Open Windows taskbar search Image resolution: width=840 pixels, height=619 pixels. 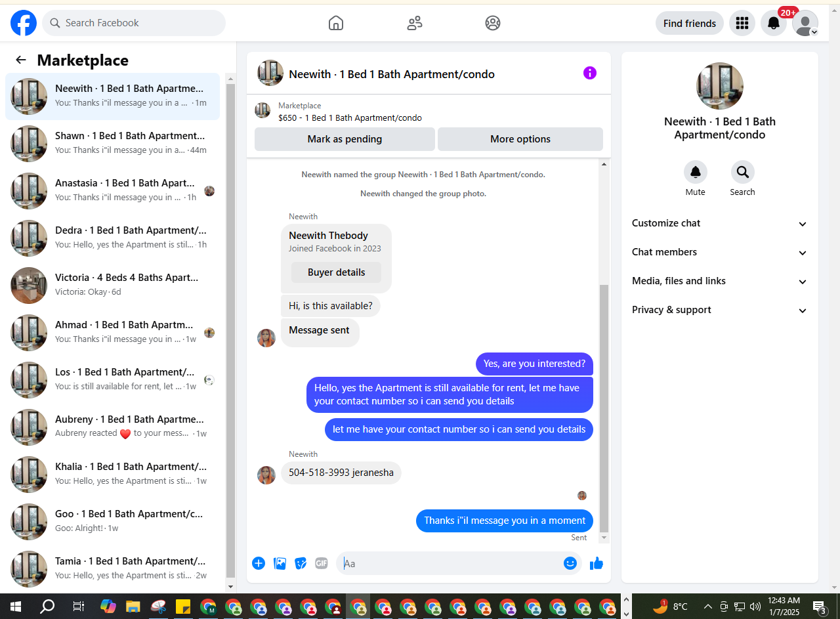47,607
